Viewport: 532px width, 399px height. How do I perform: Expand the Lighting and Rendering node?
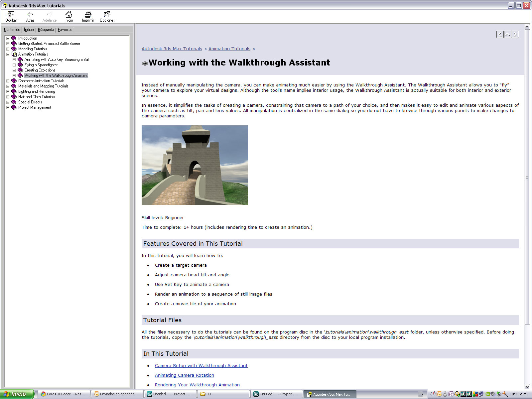click(8, 91)
